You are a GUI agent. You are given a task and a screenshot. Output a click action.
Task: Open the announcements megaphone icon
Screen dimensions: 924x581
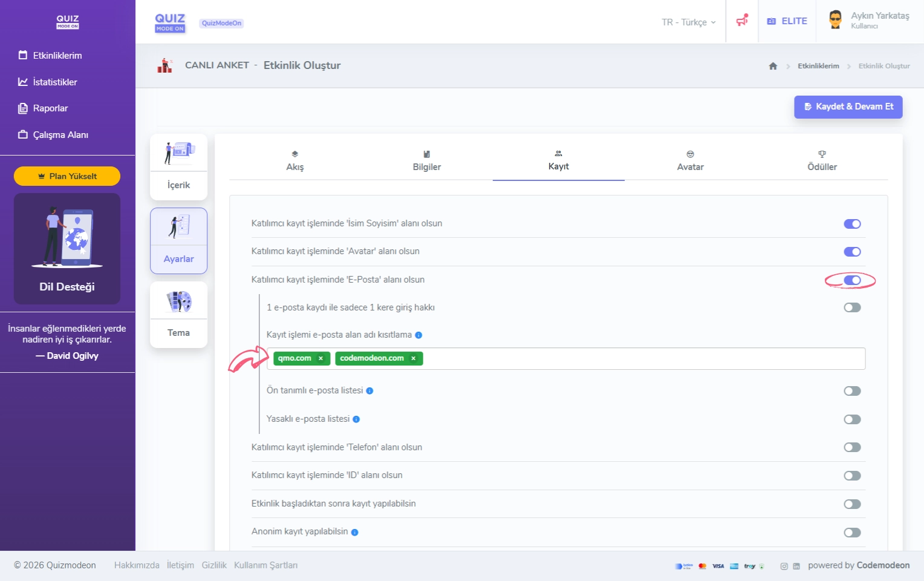[742, 21]
